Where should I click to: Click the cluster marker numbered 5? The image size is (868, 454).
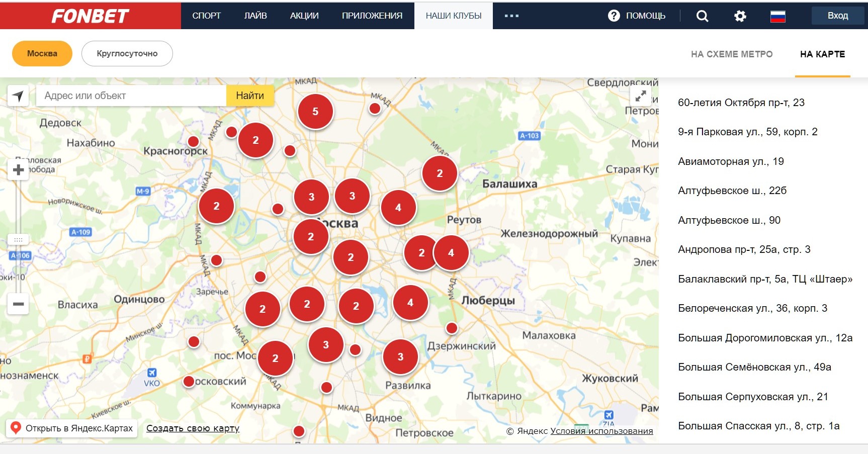(x=315, y=112)
